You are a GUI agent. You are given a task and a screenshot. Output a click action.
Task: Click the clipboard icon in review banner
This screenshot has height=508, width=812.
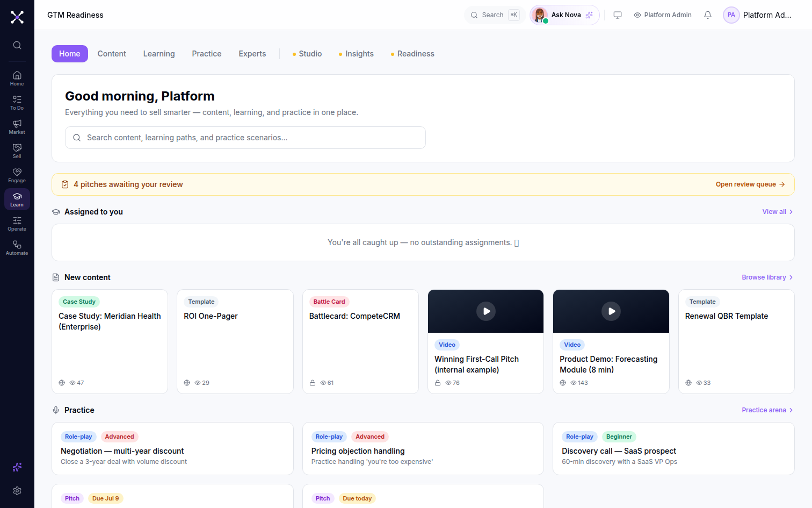pos(65,184)
